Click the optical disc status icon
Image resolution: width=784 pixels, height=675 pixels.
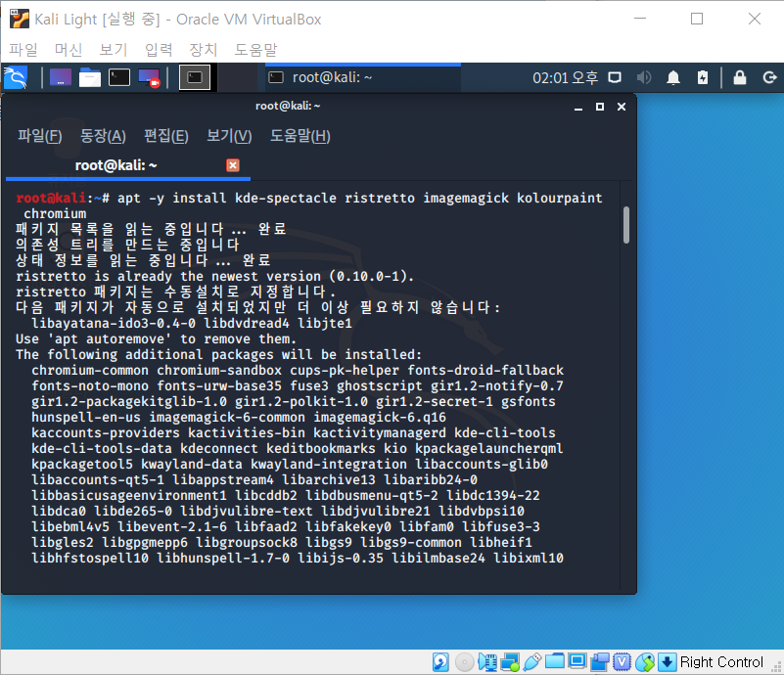pos(465,662)
